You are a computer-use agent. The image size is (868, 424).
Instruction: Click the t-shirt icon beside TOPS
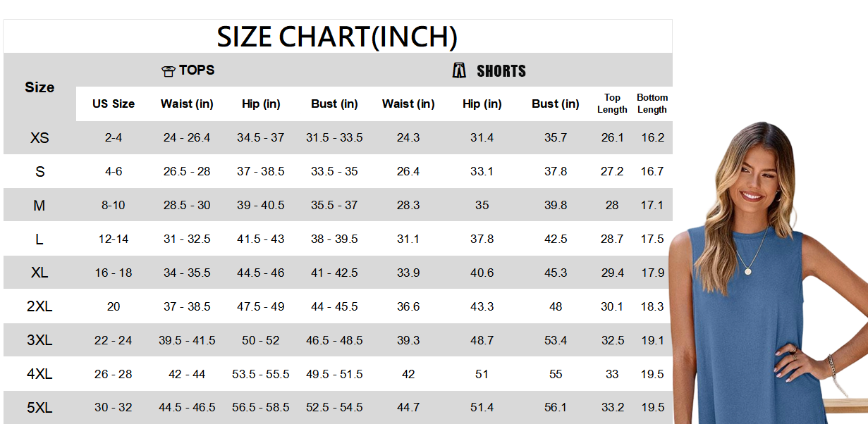[x=168, y=70]
